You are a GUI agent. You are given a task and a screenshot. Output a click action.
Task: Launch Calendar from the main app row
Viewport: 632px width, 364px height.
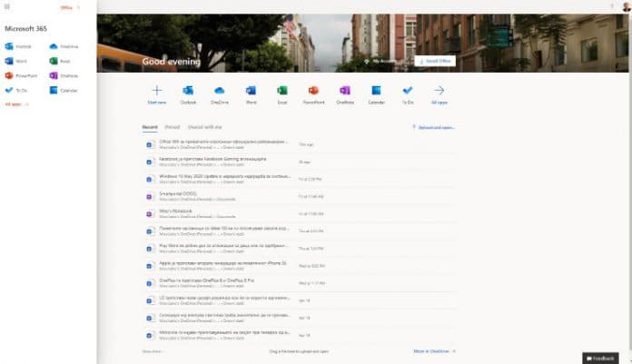tap(376, 94)
